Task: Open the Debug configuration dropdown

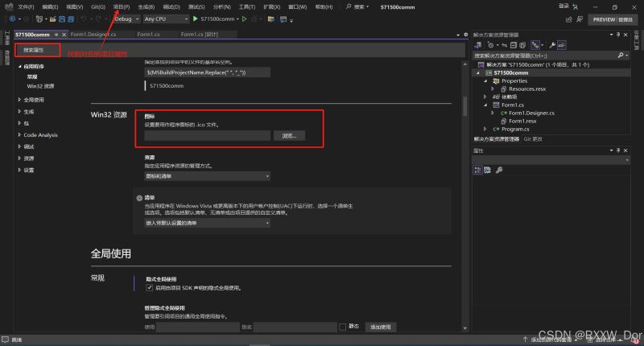Action: point(128,19)
